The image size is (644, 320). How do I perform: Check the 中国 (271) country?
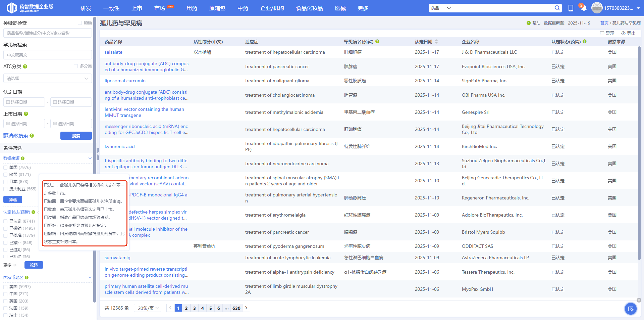(x=5, y=294)
